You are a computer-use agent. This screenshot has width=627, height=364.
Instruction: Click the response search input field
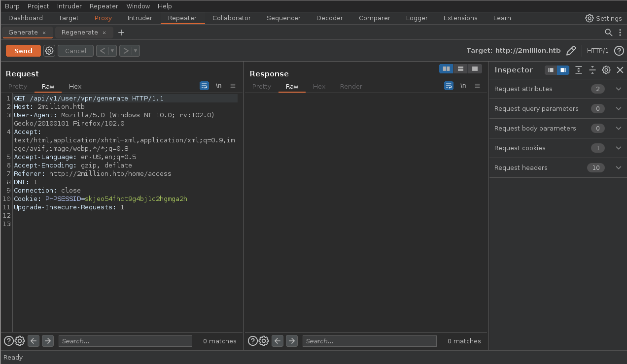click(x=370, y=341)
